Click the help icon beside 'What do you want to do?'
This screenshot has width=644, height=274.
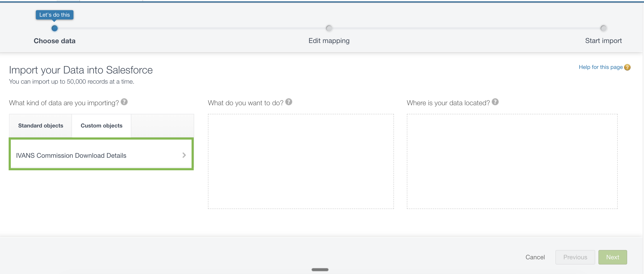coord(289,102)
